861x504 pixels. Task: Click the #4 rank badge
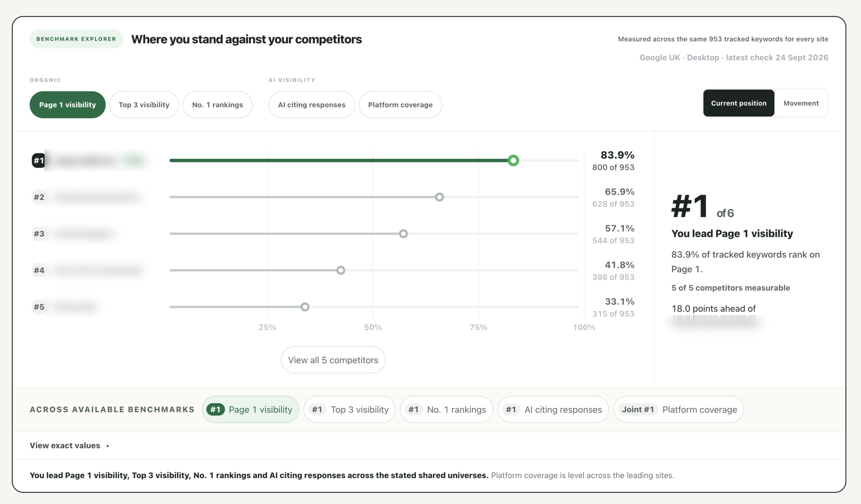[39, 270]
